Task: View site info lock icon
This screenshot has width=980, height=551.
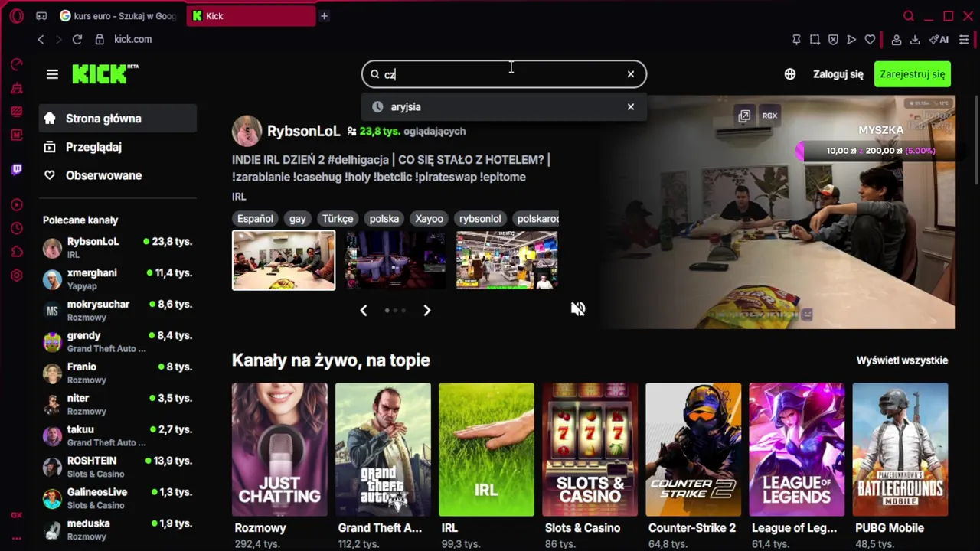Action: [x=100, y=39]
